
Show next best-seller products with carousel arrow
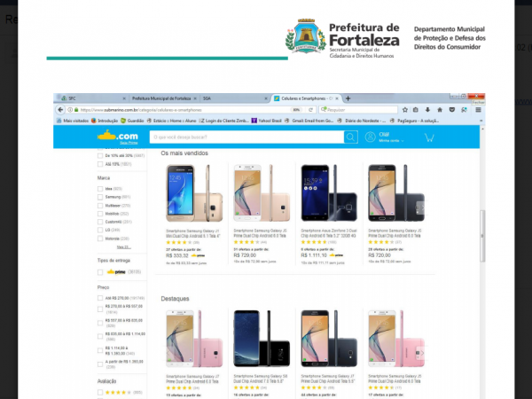[x=420, y=207]
